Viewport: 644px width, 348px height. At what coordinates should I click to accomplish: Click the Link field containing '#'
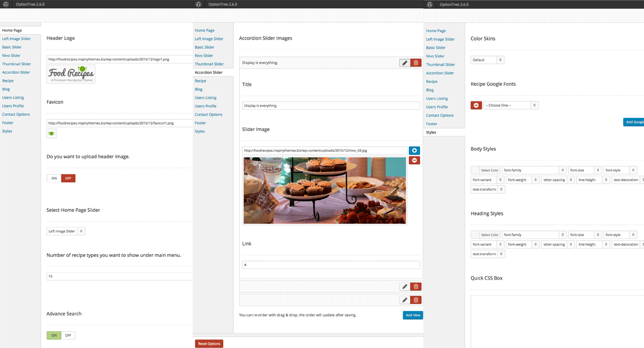pos(331,264)
